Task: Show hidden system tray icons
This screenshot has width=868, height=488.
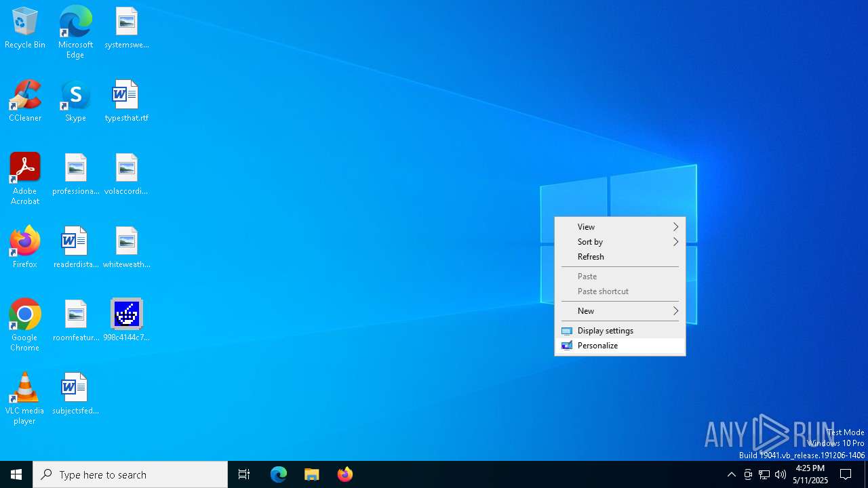Action: 731,474
